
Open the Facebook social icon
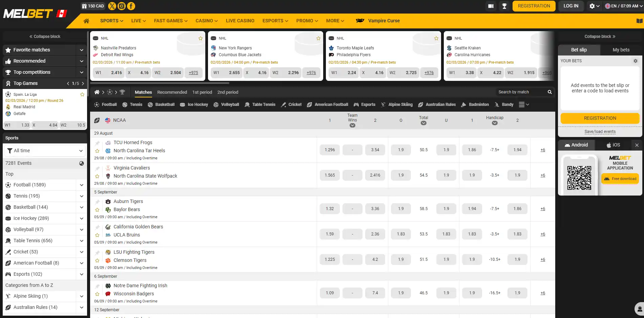131,6
